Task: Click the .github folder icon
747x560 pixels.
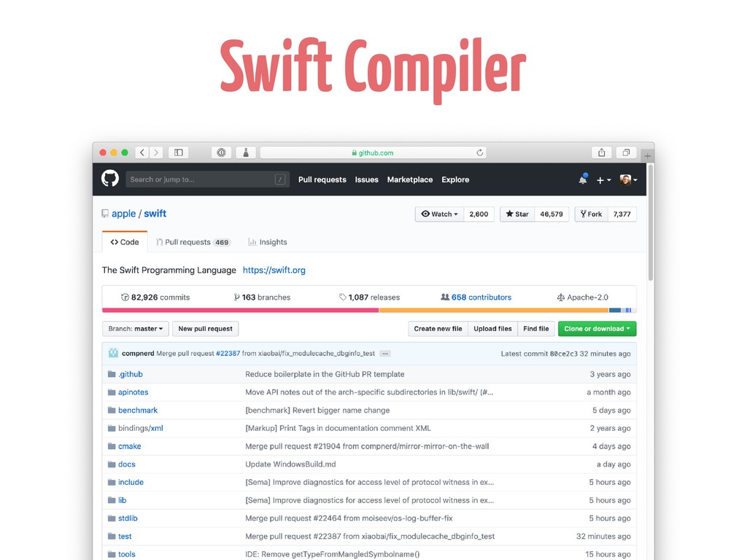Action: pyautogui.click(x=112, y=374)
